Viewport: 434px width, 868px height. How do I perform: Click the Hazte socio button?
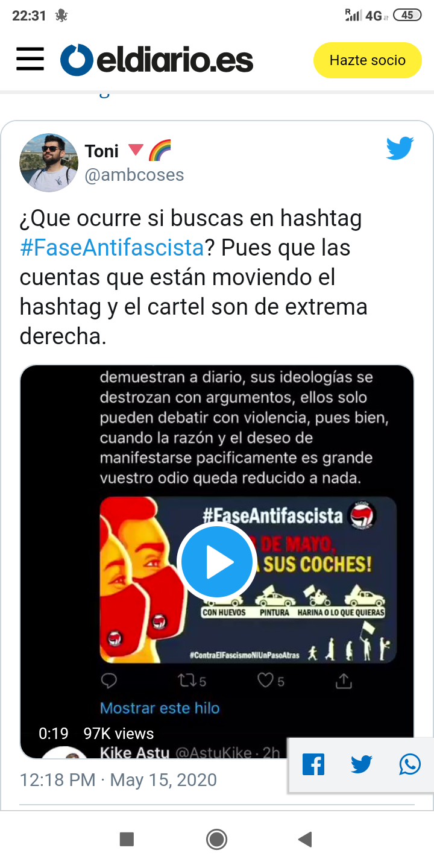(x=367, y=60)
